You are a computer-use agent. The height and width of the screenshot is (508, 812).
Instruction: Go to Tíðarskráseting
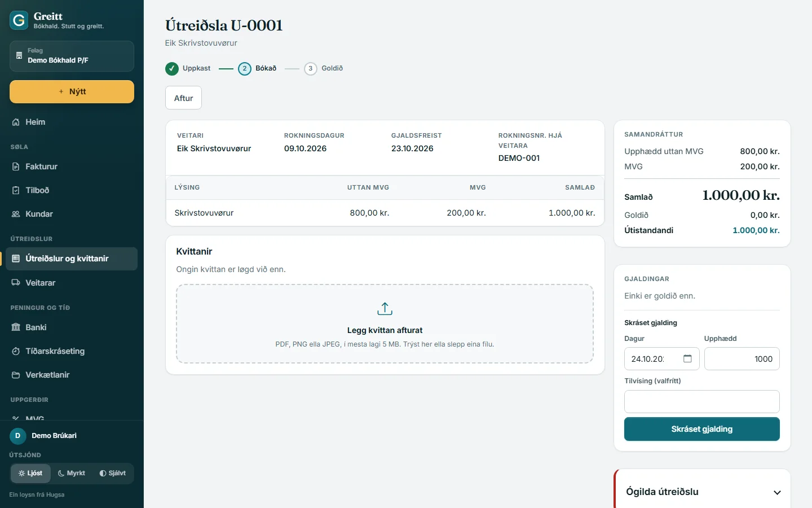pyautogui.click(x=72, y=351)
